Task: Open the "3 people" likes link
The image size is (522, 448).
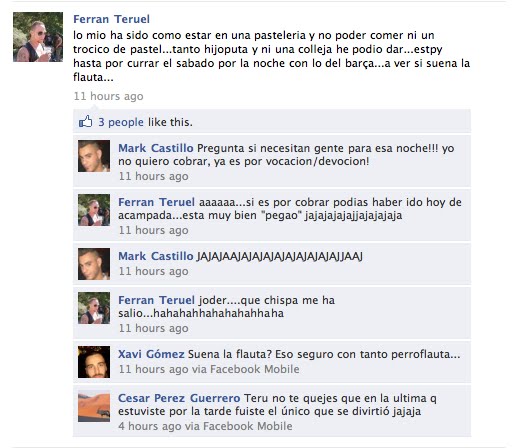Action: (121, 122)
